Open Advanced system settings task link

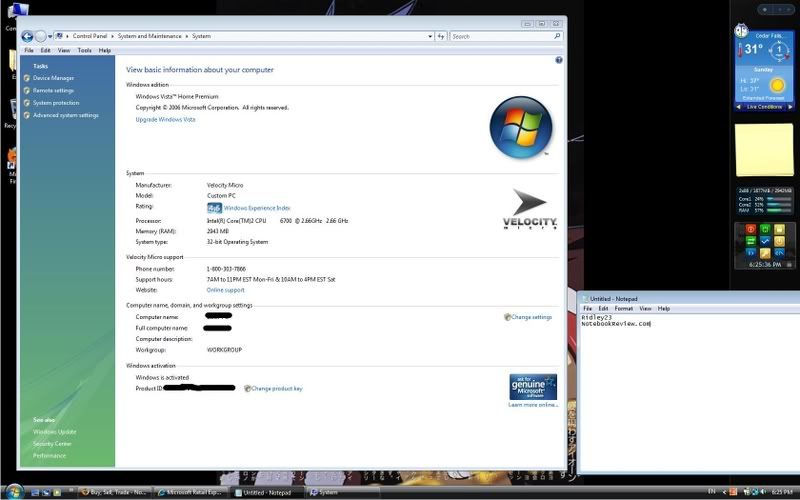pyautogui.click(x=66, y=115)
